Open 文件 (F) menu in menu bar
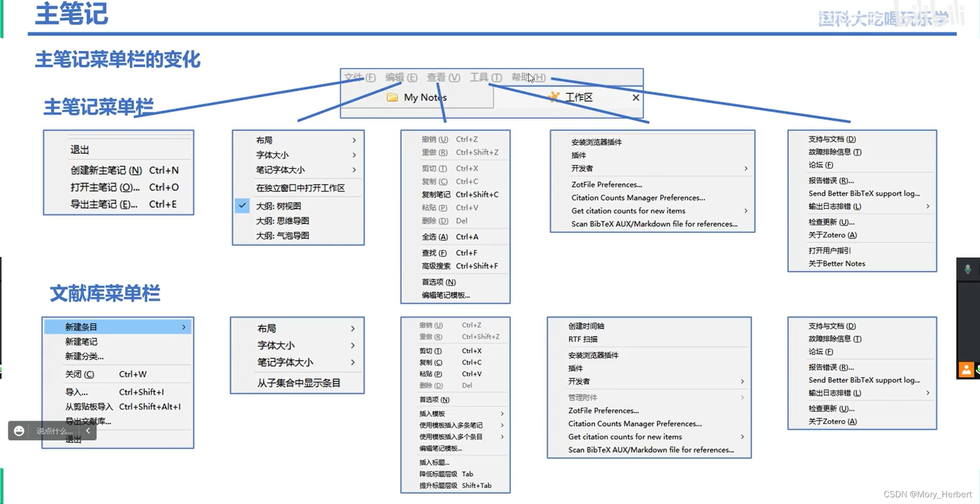The height and width of the screenshot is (504, 980). click(359, 77)
